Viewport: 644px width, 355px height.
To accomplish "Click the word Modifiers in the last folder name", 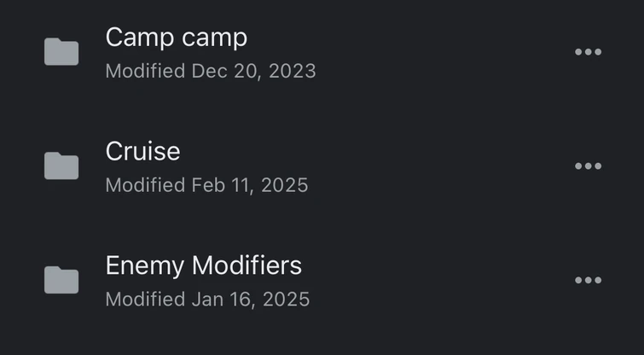I will [x=247, y=265].
